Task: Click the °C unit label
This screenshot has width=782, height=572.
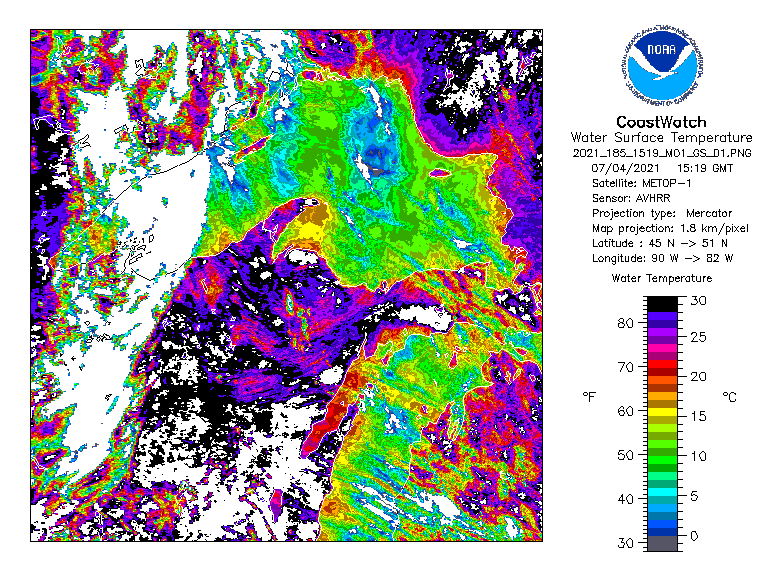Action: pyautogui.click(x=729, y=397)
